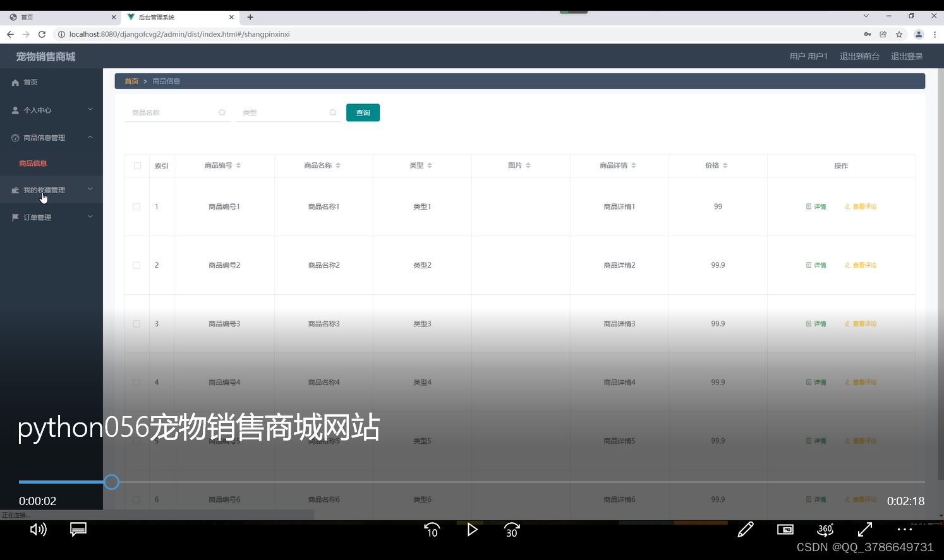This screenshot has width=944, height=560.
Task: Open mini player view icon
Action: point(785,529)
